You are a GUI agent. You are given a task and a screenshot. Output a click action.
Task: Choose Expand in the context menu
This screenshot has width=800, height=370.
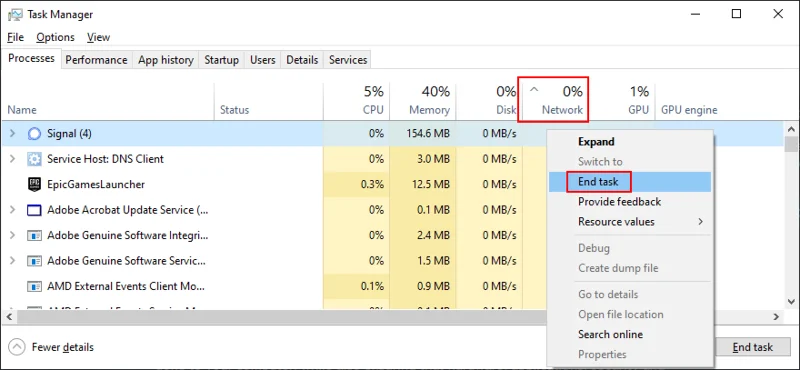[630, 142]
